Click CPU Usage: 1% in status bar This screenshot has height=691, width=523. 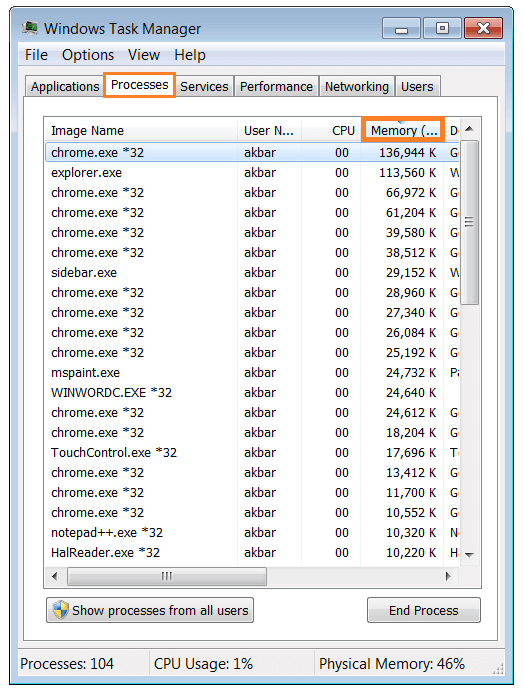click(x=203, y=664)
